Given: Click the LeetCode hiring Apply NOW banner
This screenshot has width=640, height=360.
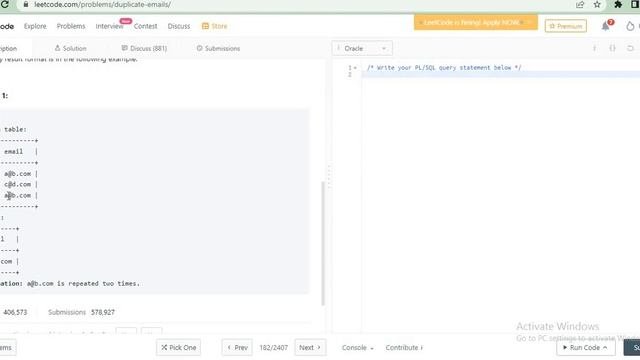Looking at the screenshot, I should pyautogui.click(x=476, y=22).
